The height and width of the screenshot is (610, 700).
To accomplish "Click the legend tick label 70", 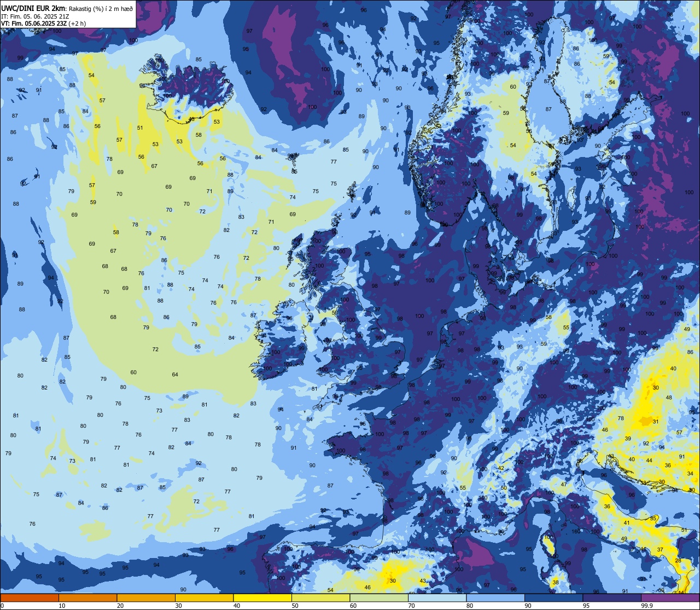I will pyautogui.click(x=411, y=606).
